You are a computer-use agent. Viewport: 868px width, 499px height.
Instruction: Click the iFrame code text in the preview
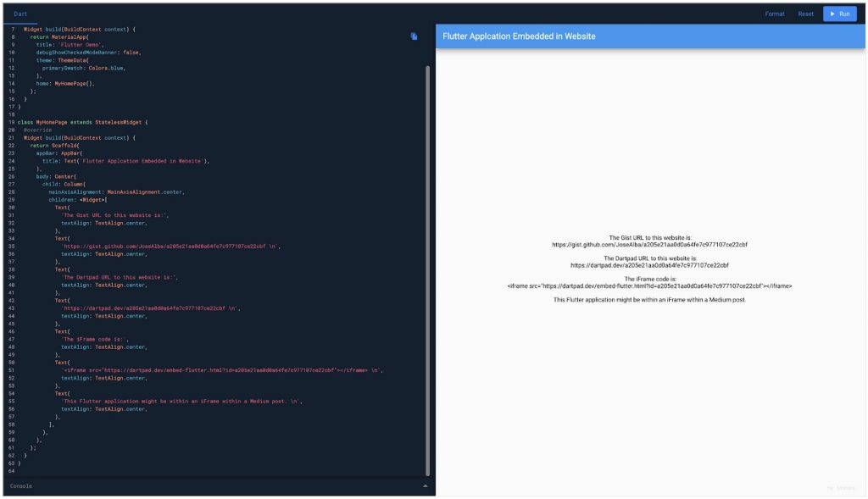pos(649,286)
